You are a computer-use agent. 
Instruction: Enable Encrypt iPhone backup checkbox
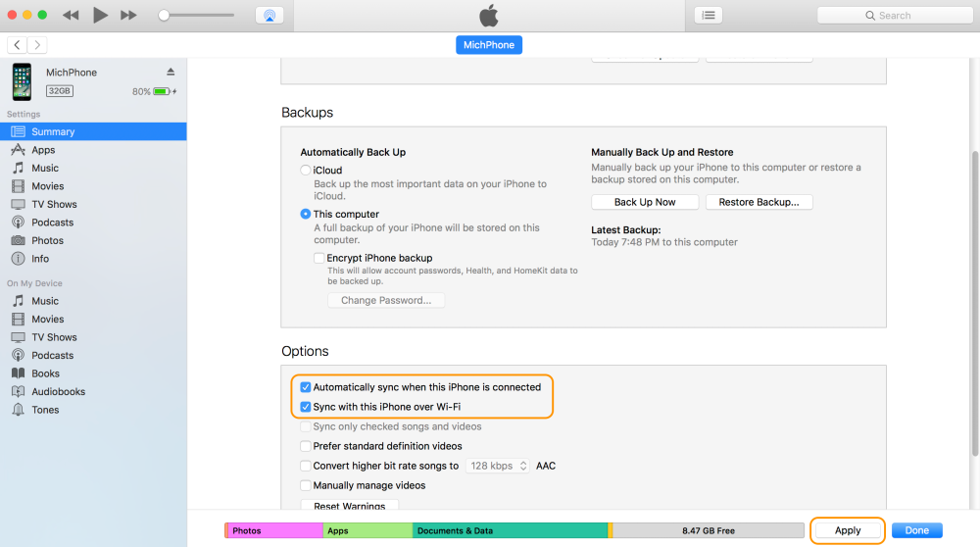tap(319, 258)
